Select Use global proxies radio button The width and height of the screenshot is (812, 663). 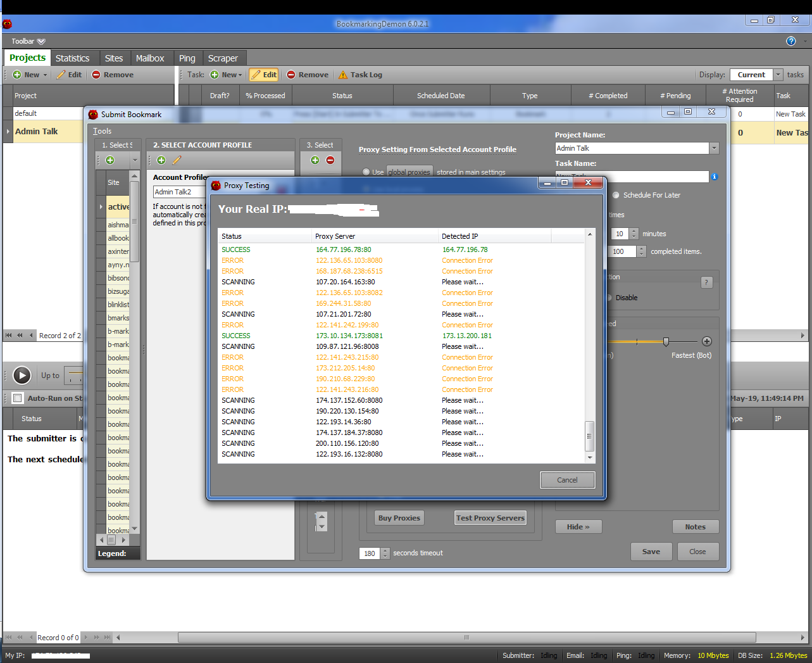point(366,172)
